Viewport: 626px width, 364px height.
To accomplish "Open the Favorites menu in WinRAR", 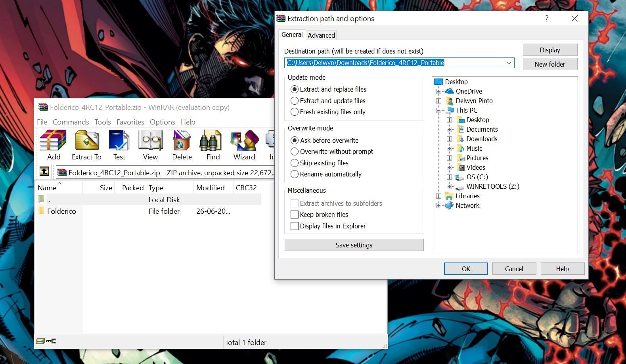I will click(x=130, y=122).
